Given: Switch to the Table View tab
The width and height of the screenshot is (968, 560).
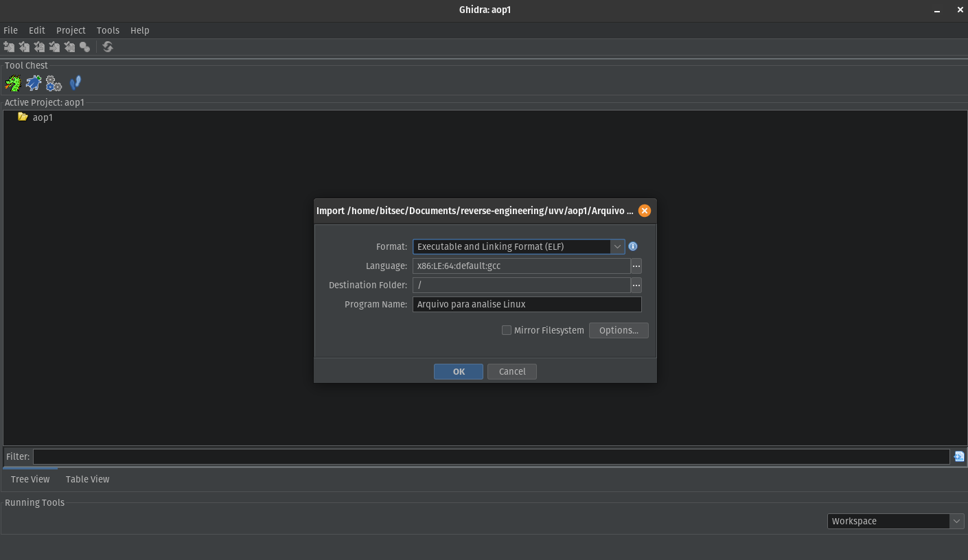Looking at the screenshot, I should pos(87,479).
